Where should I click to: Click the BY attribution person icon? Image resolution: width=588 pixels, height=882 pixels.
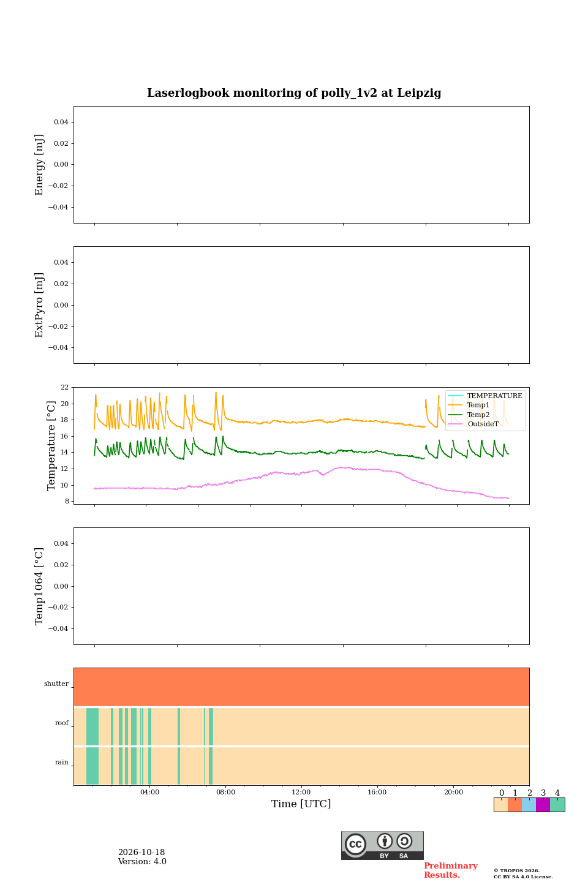tap(385, 841)
